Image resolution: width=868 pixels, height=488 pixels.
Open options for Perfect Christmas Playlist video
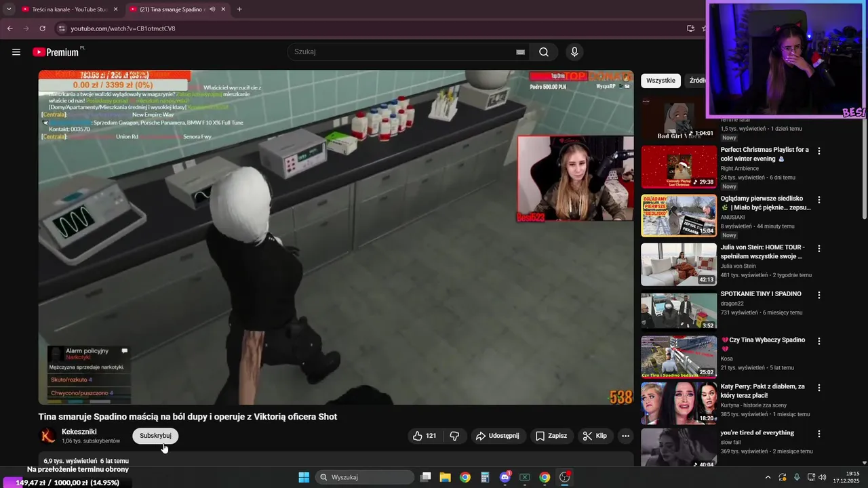818,151
